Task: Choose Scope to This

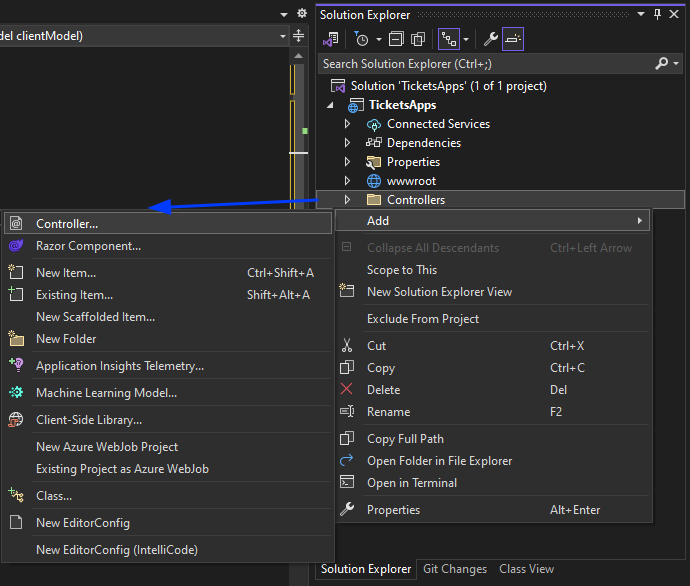Action: 492,270
